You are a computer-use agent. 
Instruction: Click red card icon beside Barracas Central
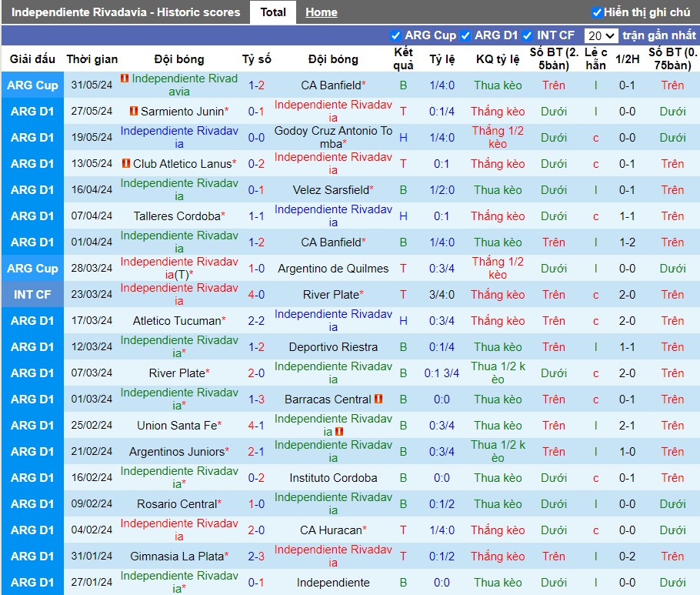tap(378, 399)
